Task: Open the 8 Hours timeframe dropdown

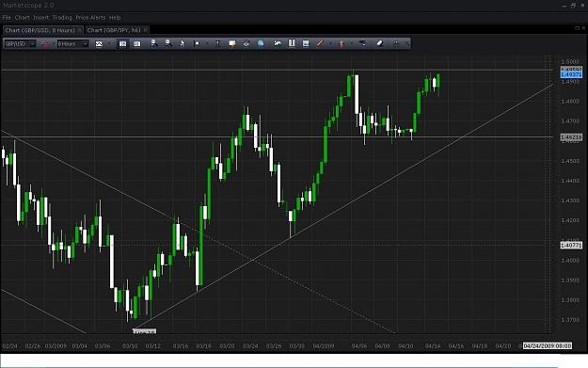Action: (x=85, y=44)
